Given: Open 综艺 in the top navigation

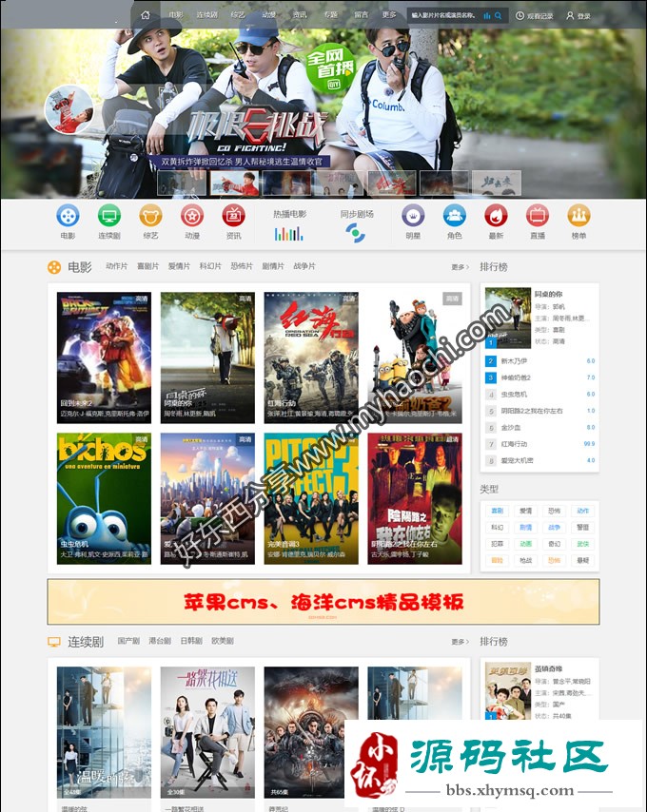Looking at the screenshot, I should [x=238, y=15].
